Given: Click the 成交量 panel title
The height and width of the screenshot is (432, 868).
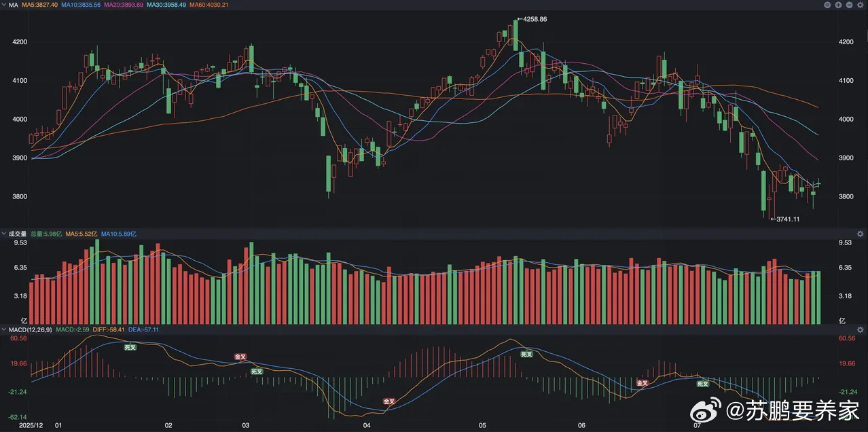Looking at the screenshot, I should pos(17,234).
